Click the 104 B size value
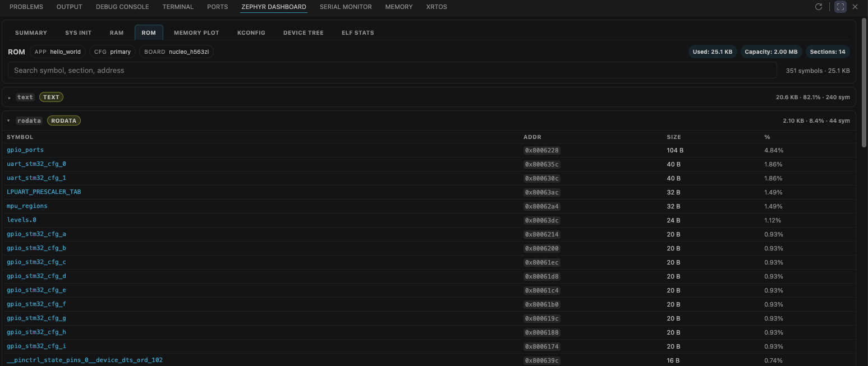Image resolution: width=868 pixels, height=366 pixels. coord(675,150)
